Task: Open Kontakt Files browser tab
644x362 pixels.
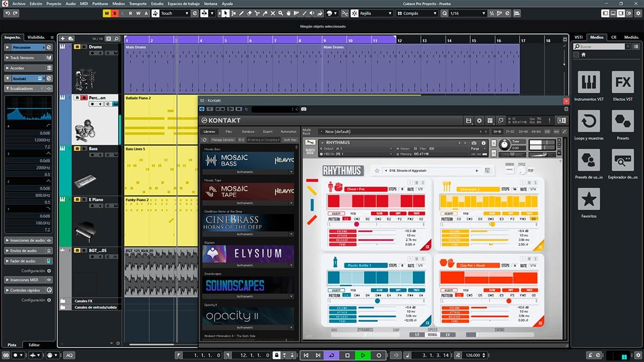Action: click(x=229, y=131)
